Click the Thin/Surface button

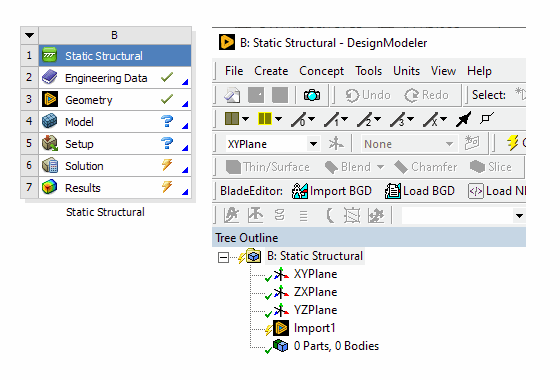point(268,167)
